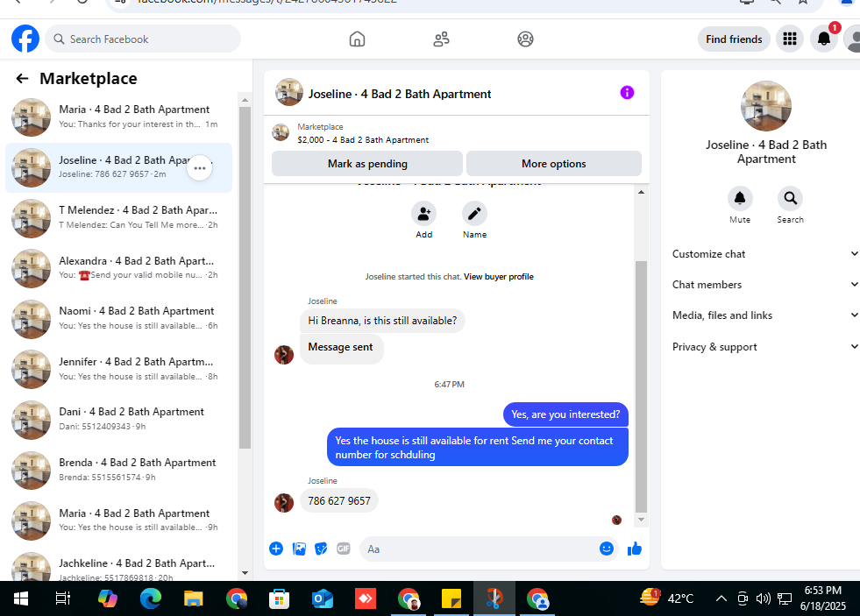Open T Melendez conversation
Image resolution: width=860 pixels, height=616 pixels.
click(119, 217)
